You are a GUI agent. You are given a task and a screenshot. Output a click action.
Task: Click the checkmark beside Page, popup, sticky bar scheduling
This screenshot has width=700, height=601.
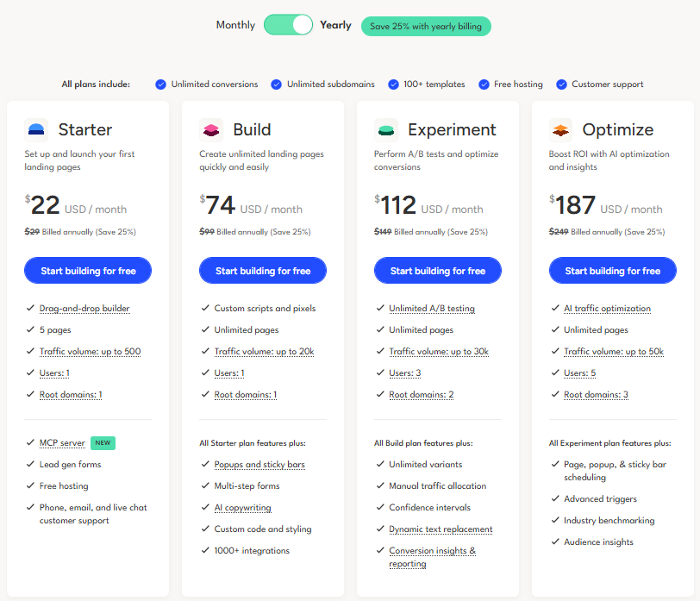555,464
